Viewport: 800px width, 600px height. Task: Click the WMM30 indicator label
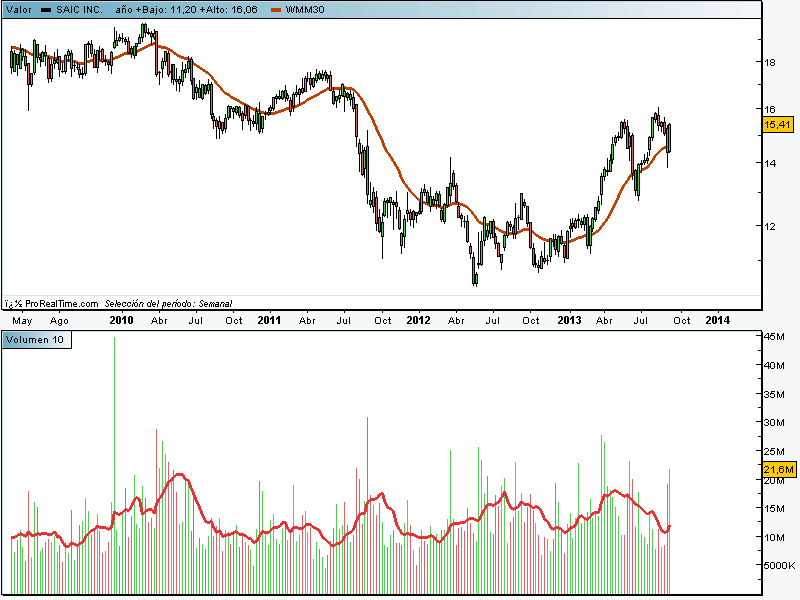306,9
